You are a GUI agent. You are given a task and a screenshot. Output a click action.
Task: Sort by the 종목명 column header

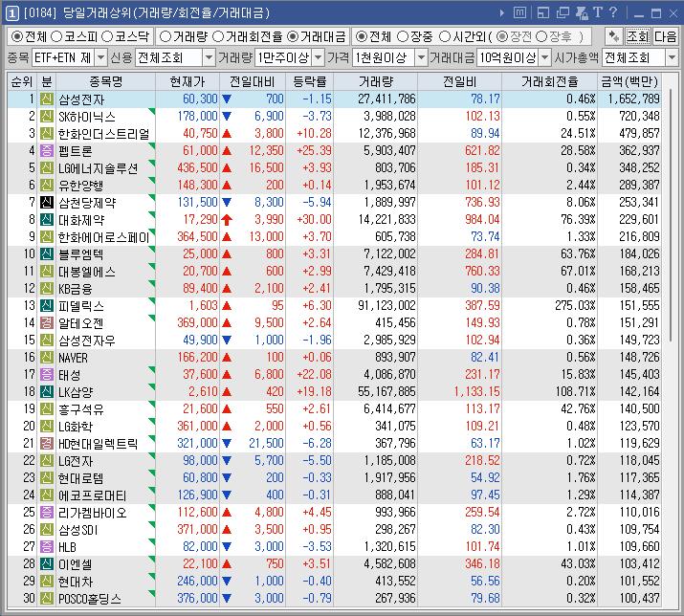point(105,81)
